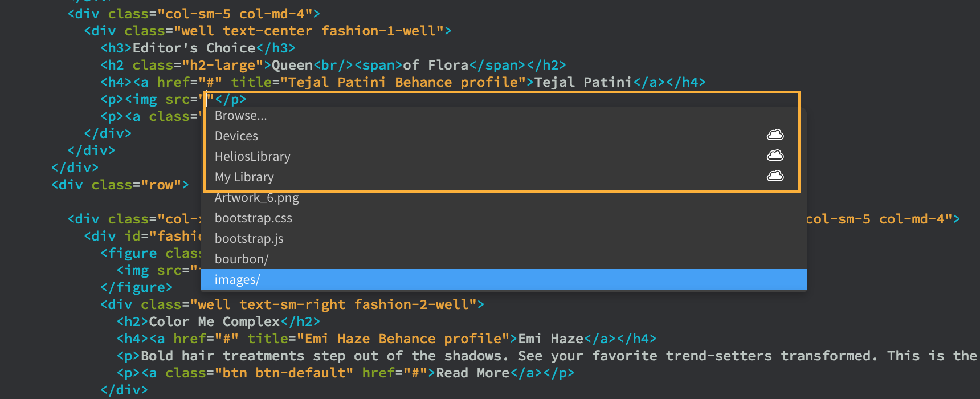This screenshot has width=980, height=399.
Task: Select bootstrap.css in the autocomplete list
Action: pyautogui.click(x=253, y=218)
